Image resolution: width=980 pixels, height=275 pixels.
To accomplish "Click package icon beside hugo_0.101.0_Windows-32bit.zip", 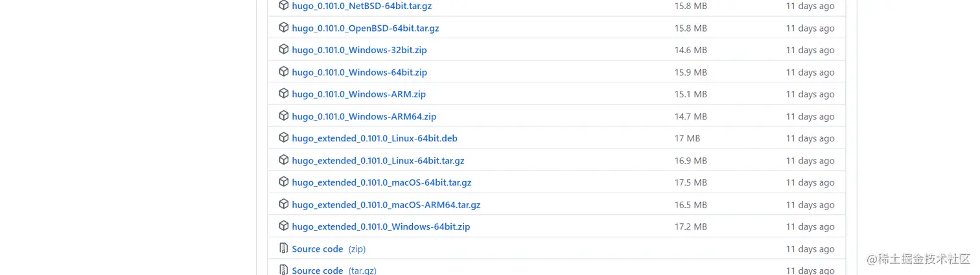I will pyautogui.click(x=283, y=49).
